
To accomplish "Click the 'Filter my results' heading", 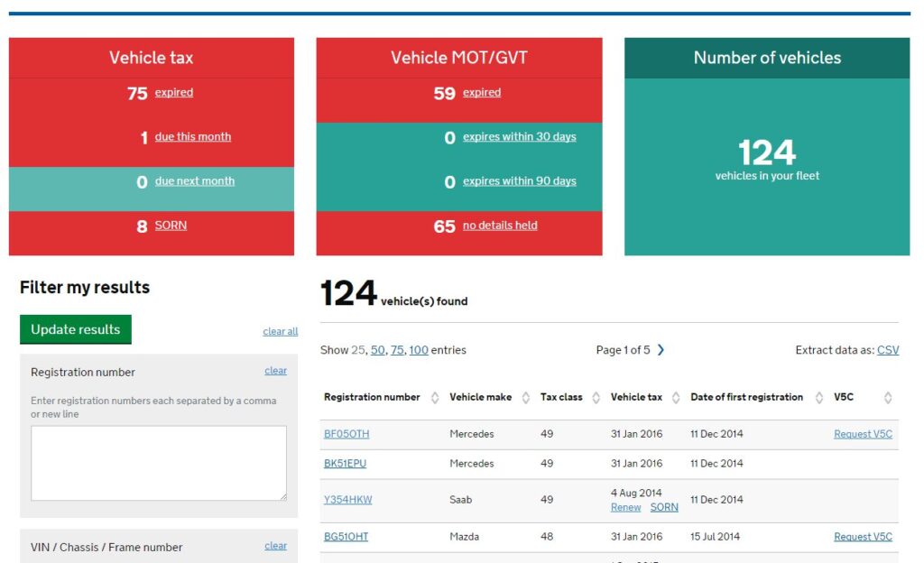I will point(85,288).
